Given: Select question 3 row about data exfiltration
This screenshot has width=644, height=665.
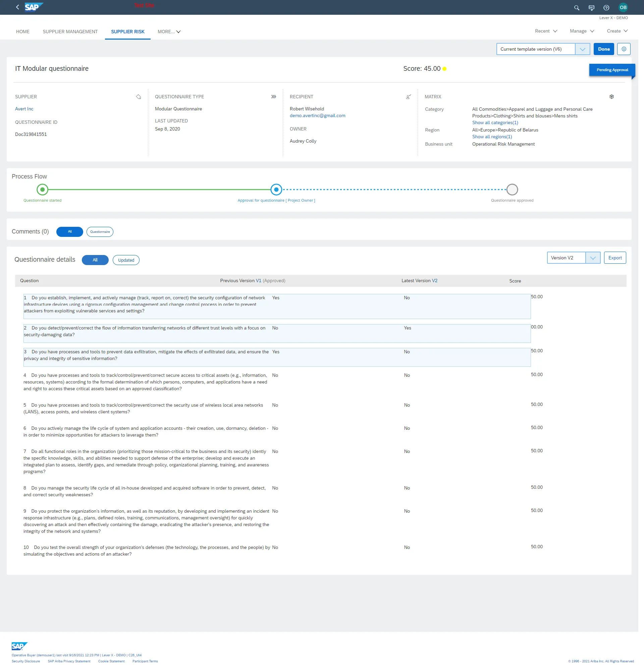Looking at the screenshot, I should tap(277, 357).
